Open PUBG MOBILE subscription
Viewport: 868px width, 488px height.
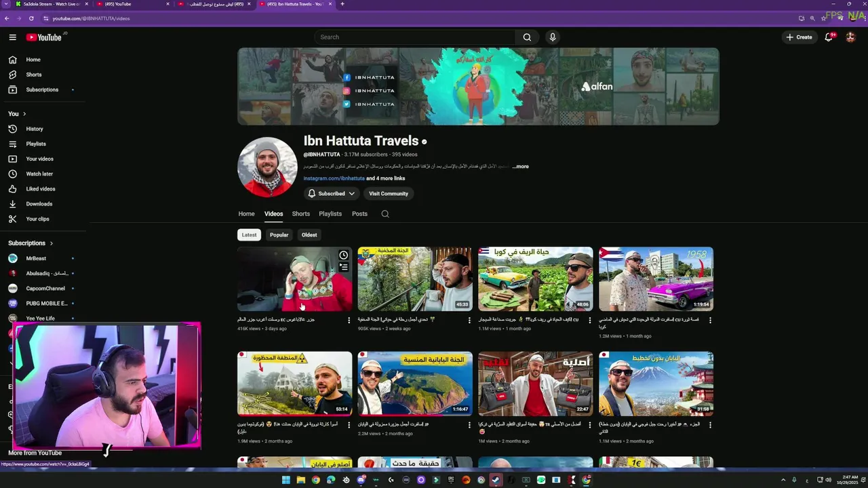pos(46,303)
